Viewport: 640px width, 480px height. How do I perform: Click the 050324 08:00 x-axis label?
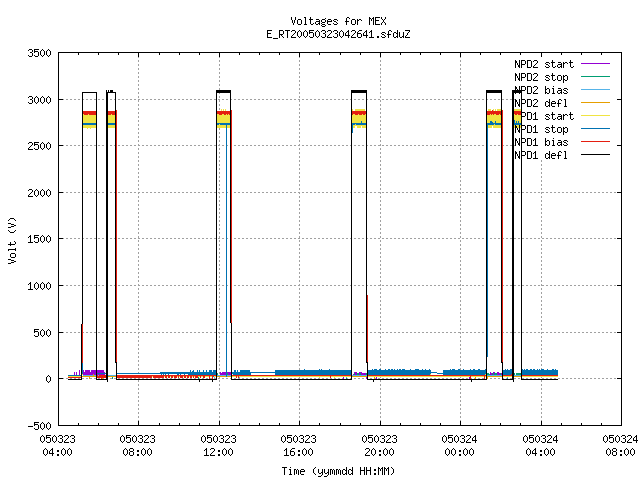(x=620, y=446)
